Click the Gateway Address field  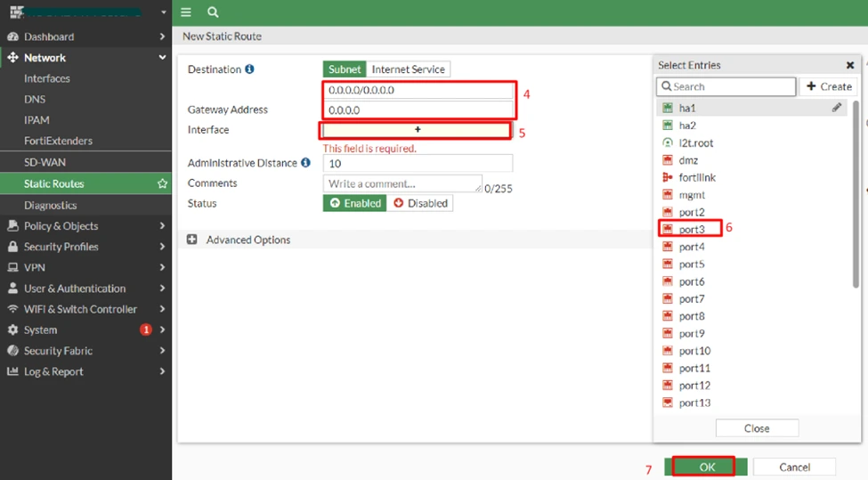coord(418,110)
